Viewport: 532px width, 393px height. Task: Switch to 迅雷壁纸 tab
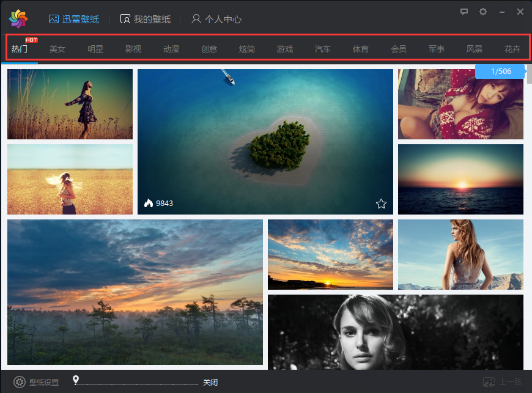pos(73,20)
